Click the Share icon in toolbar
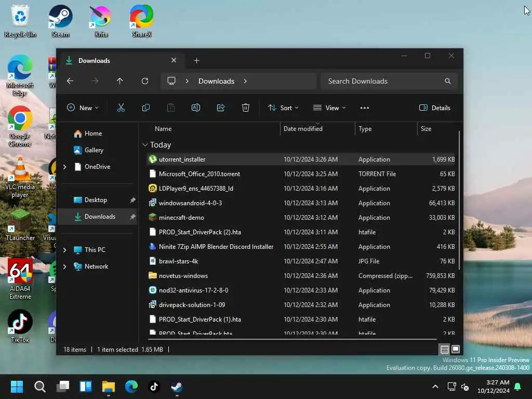 [220, 108]
